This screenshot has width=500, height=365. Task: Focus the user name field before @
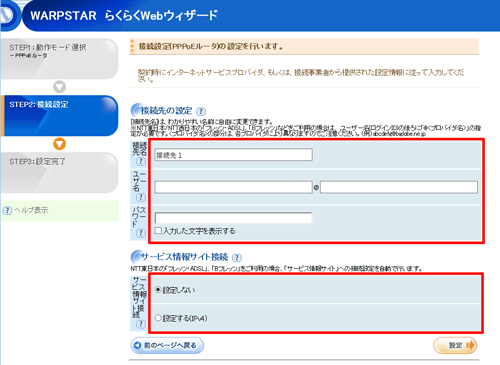pyautogui.click(x=233, y=187)
